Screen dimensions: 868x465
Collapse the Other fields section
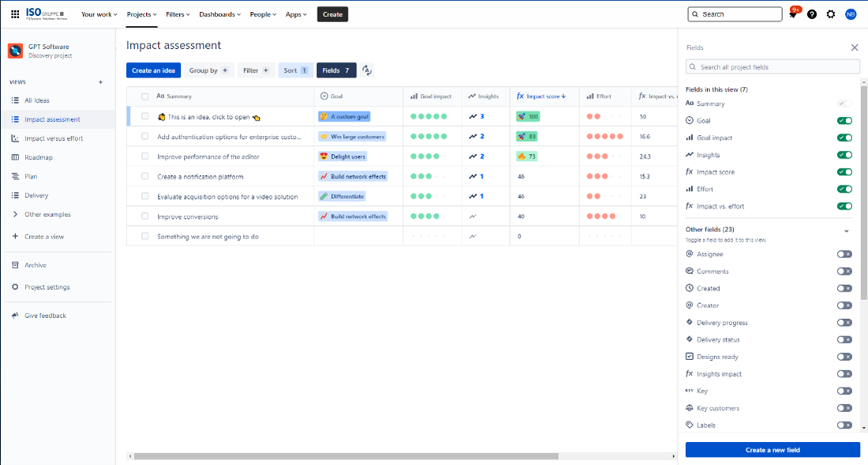pyautogui.click(x=847, y=231)
